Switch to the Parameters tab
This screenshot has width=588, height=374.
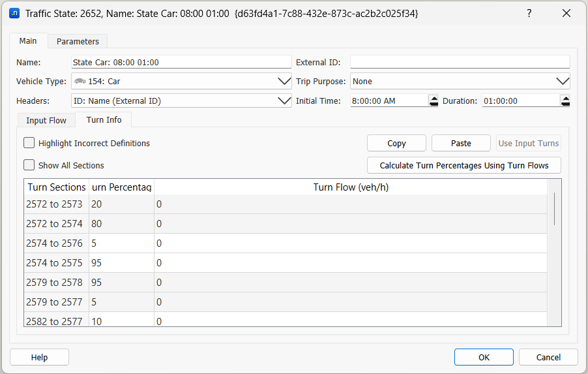tap(78, 41)
